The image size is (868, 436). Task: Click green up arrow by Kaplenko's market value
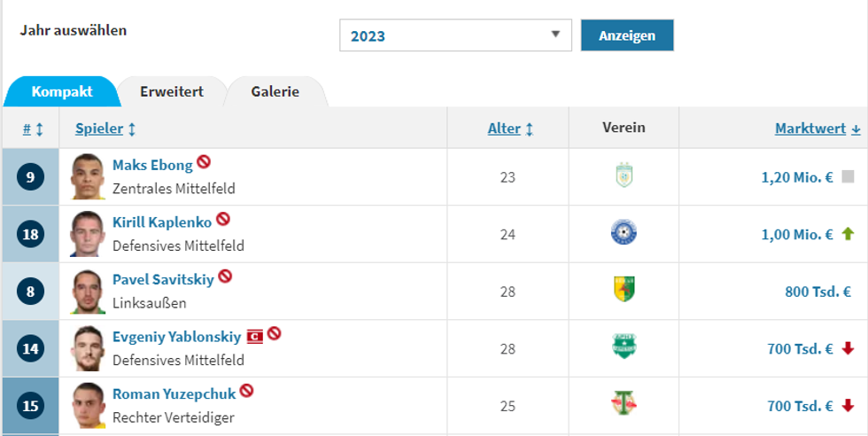tap(848, 234)
